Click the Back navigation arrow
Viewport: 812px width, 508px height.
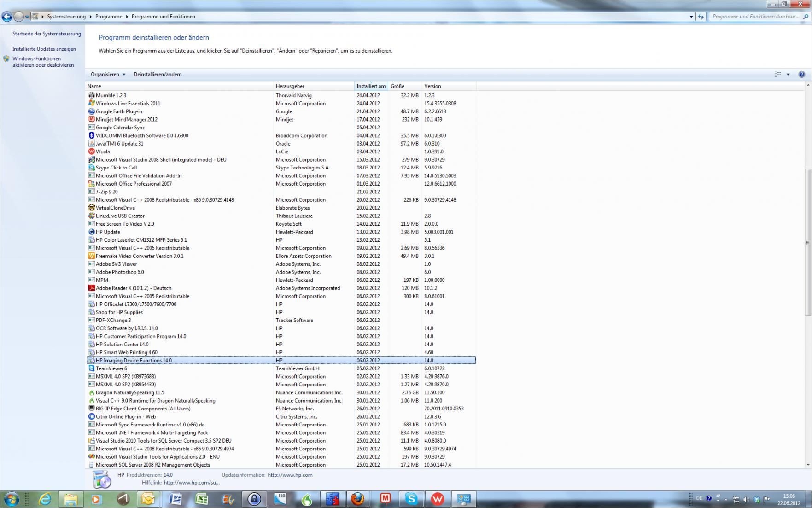point(6,17)
